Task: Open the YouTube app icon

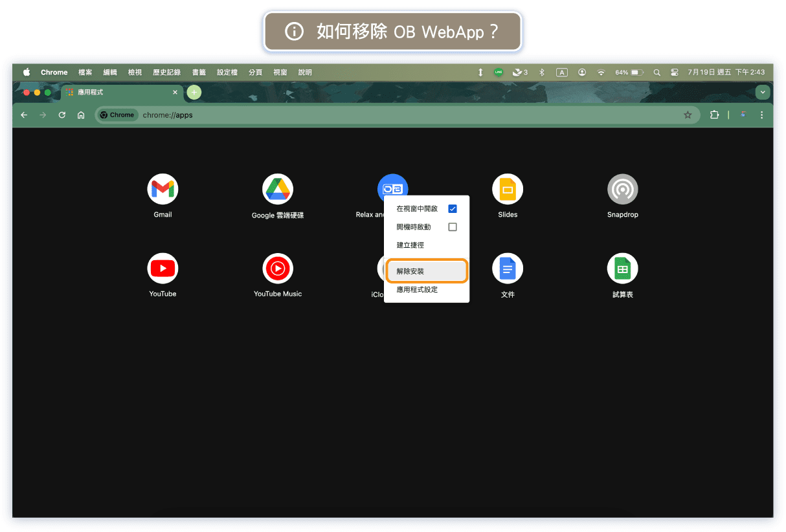Action: [163, 268]
